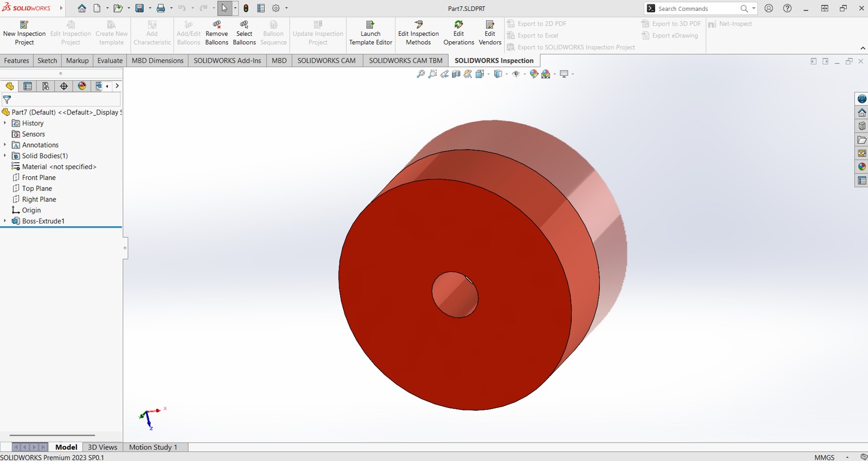
Task: Open the 3D Views bottom tab
Action: 103,447
